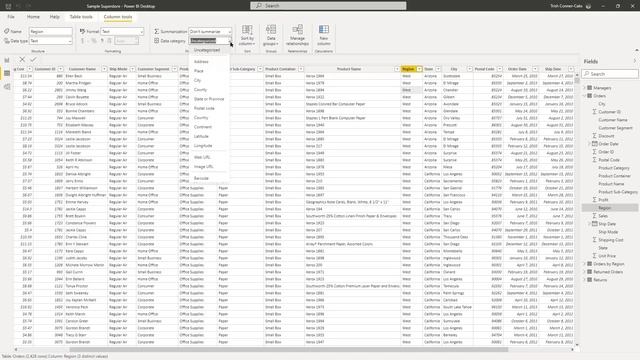Click the save icon in title bar
The image size is (640, 360).
coord(8,6)
